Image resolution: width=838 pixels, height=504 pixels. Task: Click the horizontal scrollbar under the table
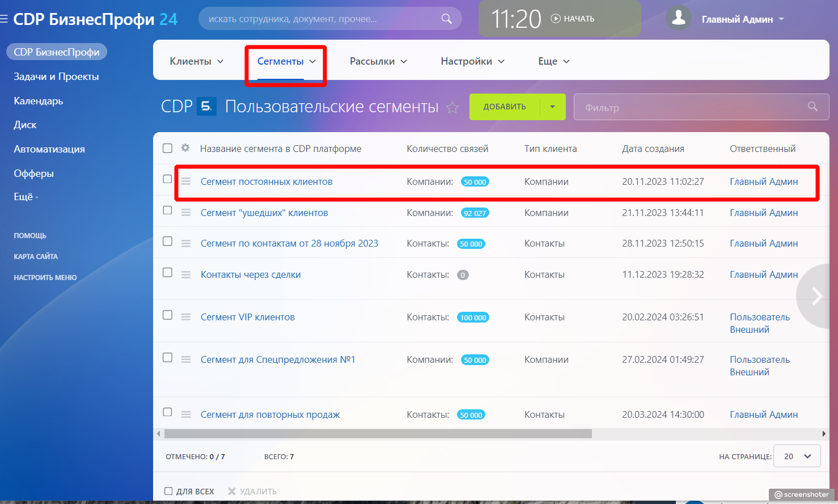[378, 434]
